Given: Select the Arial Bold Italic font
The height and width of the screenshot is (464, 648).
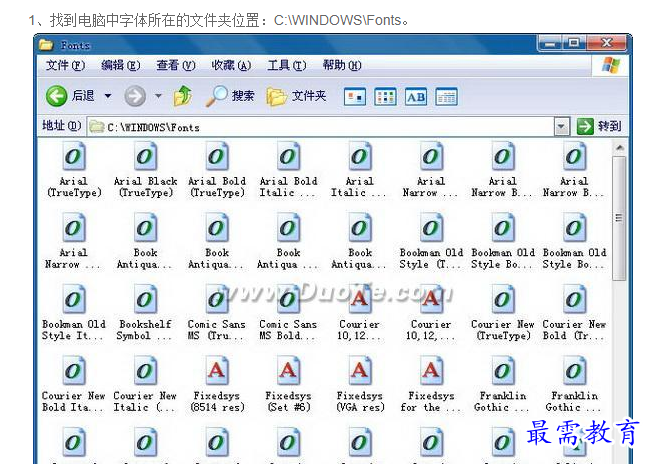Looking at the screenshot, I should coord(288,170).
